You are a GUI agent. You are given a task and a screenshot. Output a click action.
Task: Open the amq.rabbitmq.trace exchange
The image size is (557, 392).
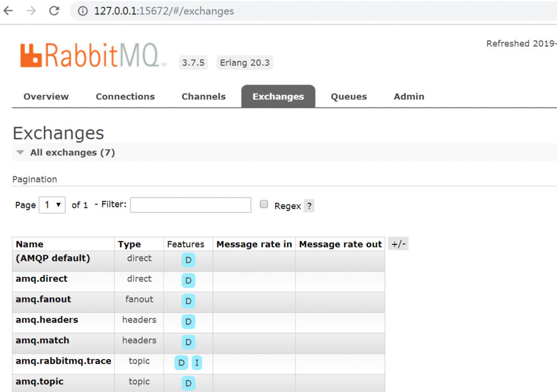point(64,361)
